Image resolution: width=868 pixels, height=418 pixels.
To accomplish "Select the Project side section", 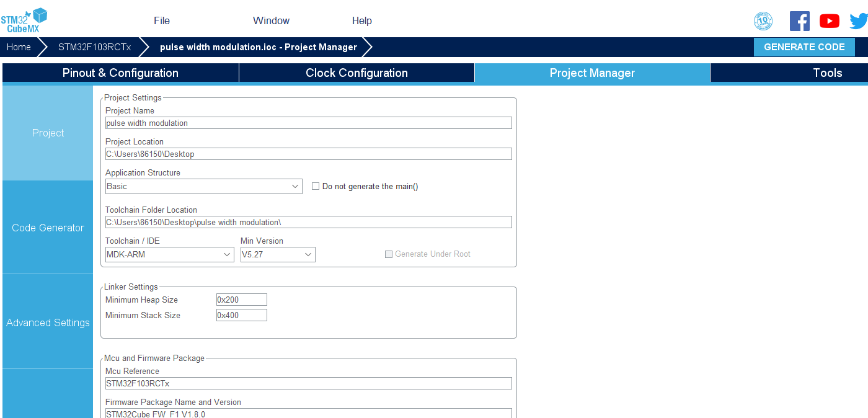I will [48, 133].
